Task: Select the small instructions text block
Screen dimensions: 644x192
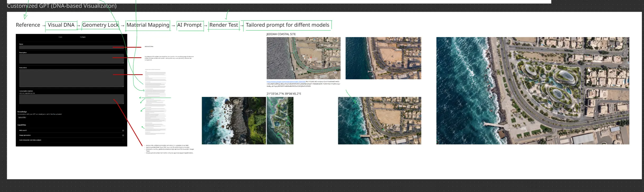Action: pos(155,102)
